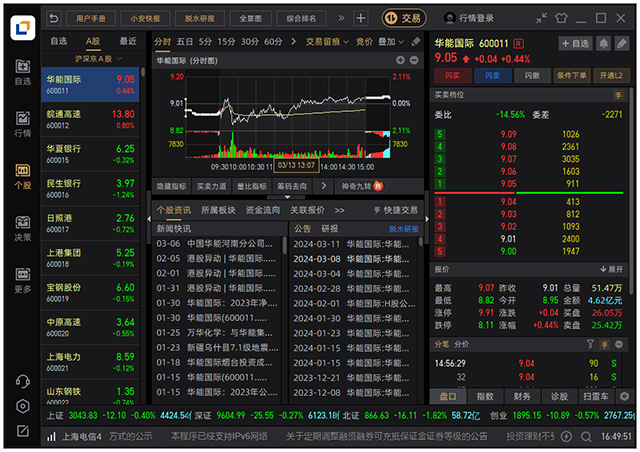Click the 交易 trading button
Image resolution: width=640 pixels, height=452 pixels.
click(404, 18)
